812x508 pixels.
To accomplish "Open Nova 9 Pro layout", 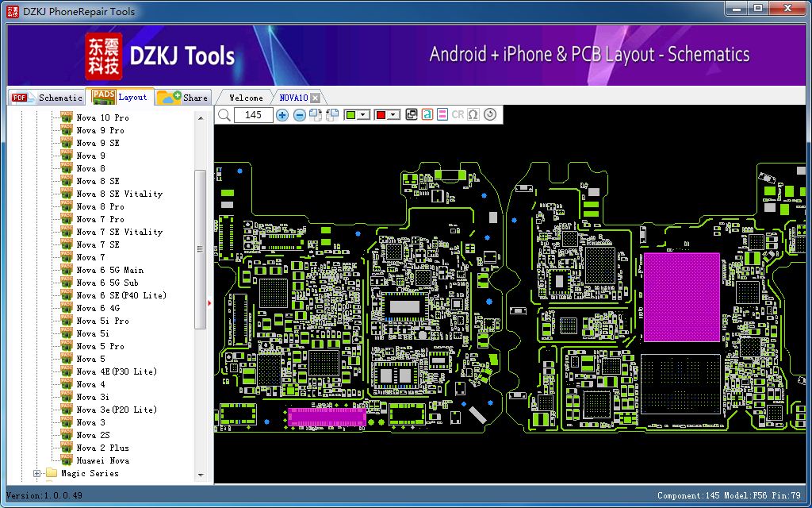I will coord(100,130).
